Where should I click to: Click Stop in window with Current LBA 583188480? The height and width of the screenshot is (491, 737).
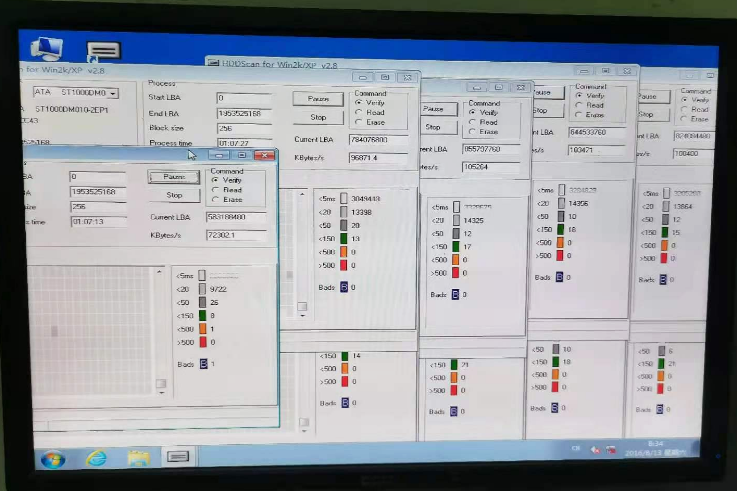click(x=174, y=195)
